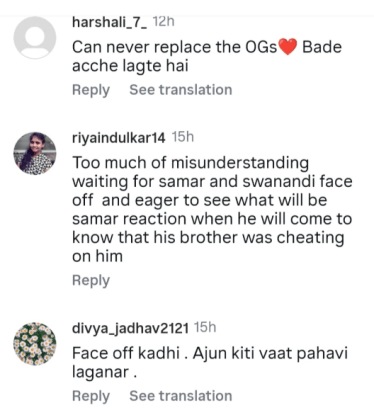Select the comment text 'Can never replace the OGs'
374x415 pixels.
pyautogui.click(x=174, y=47)
